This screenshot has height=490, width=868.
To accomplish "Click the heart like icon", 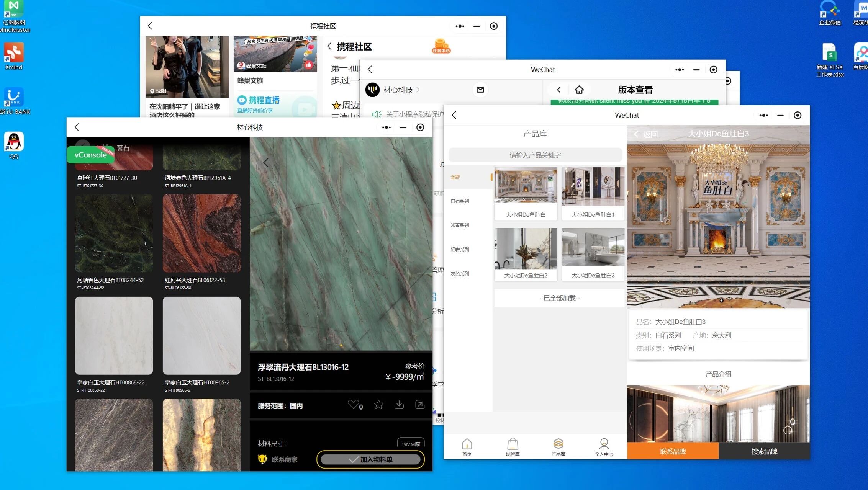I will (x=353, y=405).
